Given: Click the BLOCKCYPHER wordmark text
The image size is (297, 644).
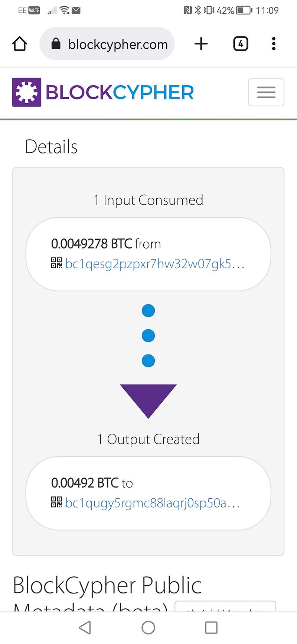Looking at the screenshot, I should point(120,92).
